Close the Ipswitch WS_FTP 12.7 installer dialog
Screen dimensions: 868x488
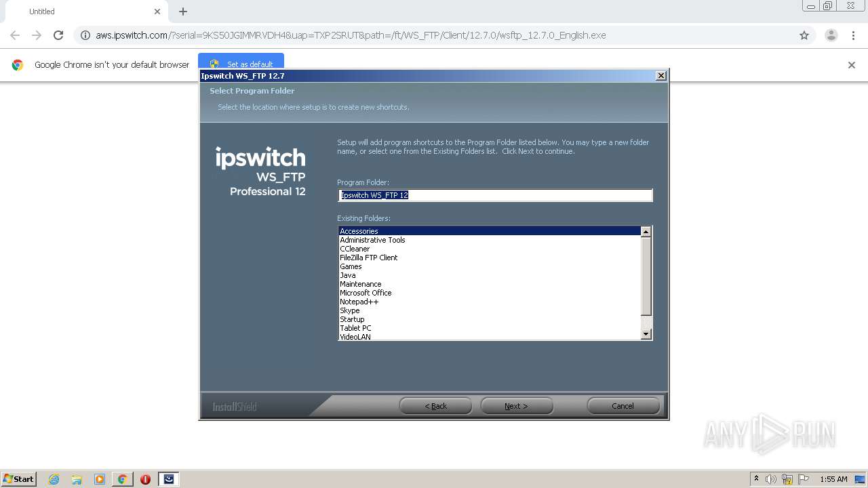tap(661, 76)
